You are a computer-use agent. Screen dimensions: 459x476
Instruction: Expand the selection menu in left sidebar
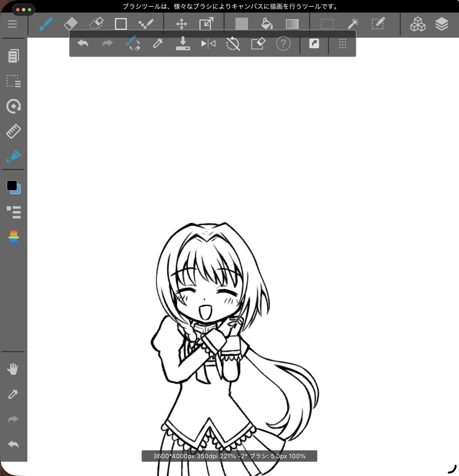click(x=13, y=81)
